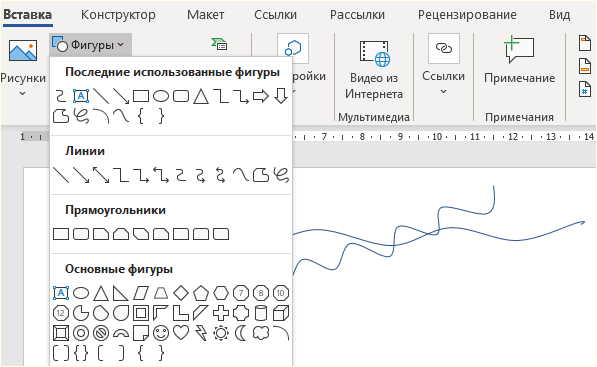Click the footer page icon in the ribbon
The width and height of the screenshot is (597, 367).
coord(585,66)
